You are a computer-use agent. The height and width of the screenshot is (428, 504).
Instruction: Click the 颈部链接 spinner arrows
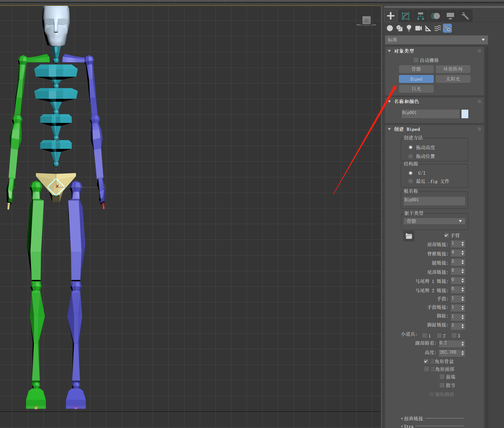coord(463,244)
